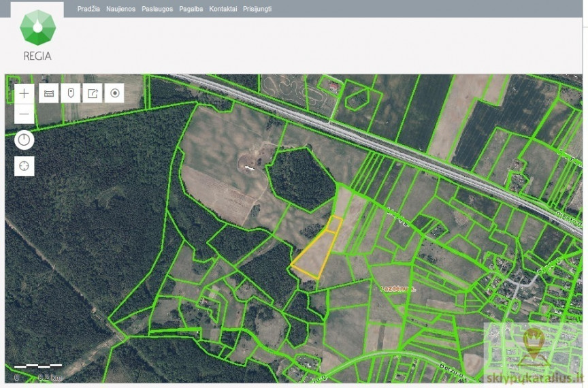Viewport: 588px width, 388px height.
Task: Click the Lazdėnų k. village label
Action: (398, 289)
